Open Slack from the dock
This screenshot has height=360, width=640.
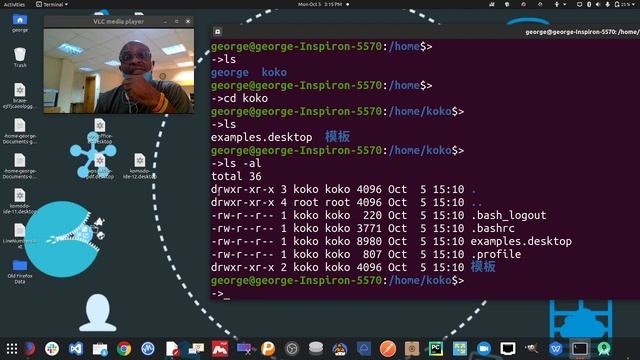point(52,349)
